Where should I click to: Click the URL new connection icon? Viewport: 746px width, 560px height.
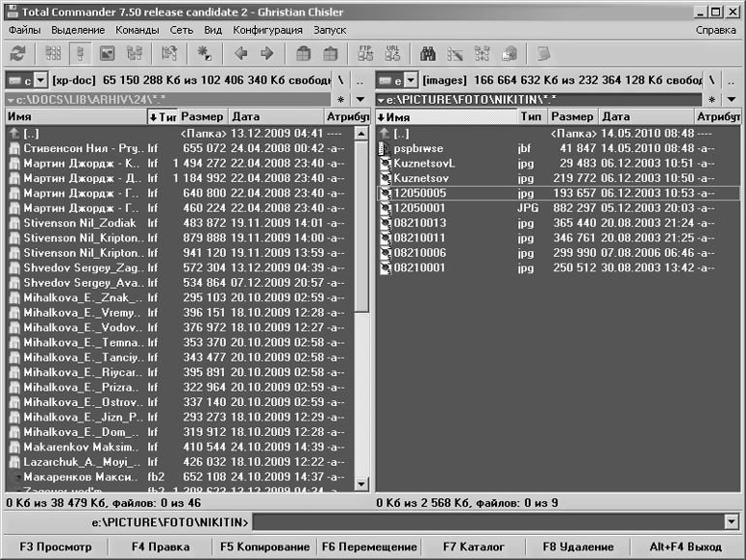pos(392,53)
